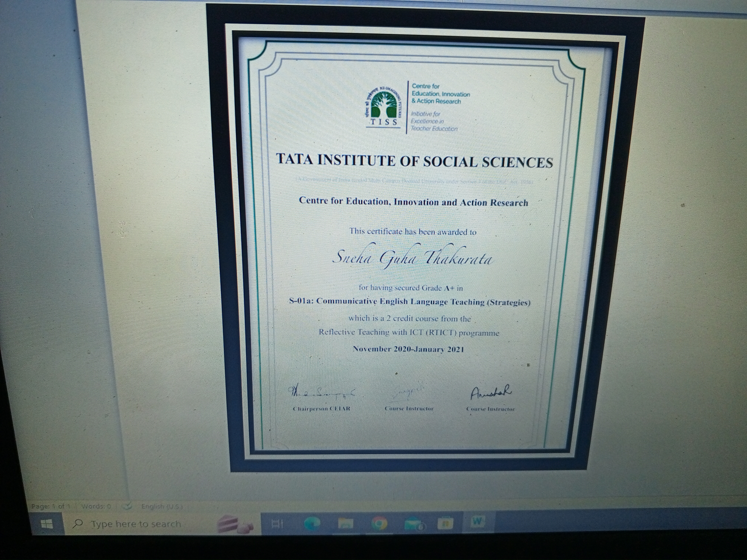The width and height of the screenshot is (747, 560).
Task: Open the Windows Start menu
Action: coord(47,524)
